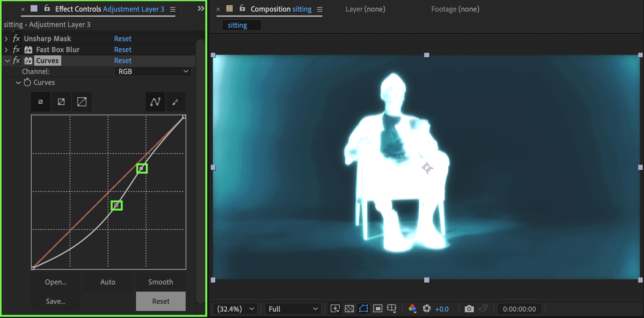Reset exposure in the composition viewer
This screenshot has width=644, height=318.
click(427, 309)
